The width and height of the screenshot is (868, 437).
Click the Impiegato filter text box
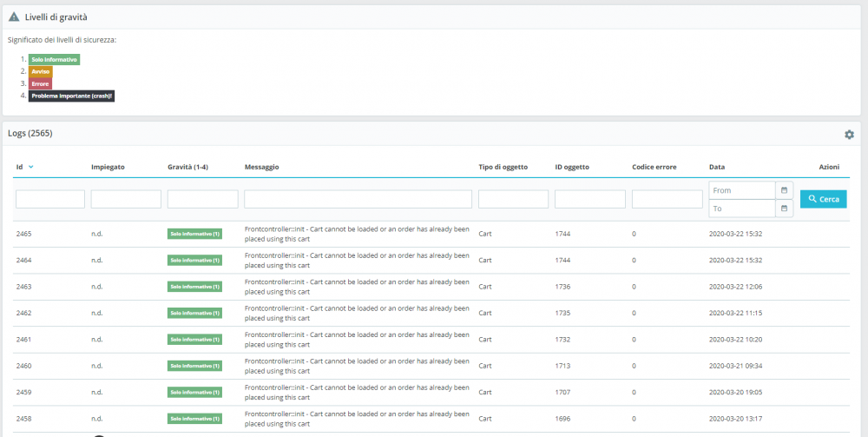pos(126,199)
